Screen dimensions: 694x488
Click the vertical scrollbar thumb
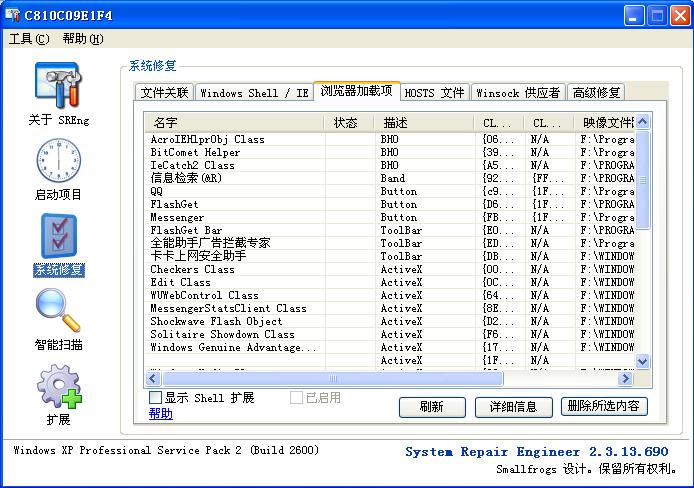[643, 180]
